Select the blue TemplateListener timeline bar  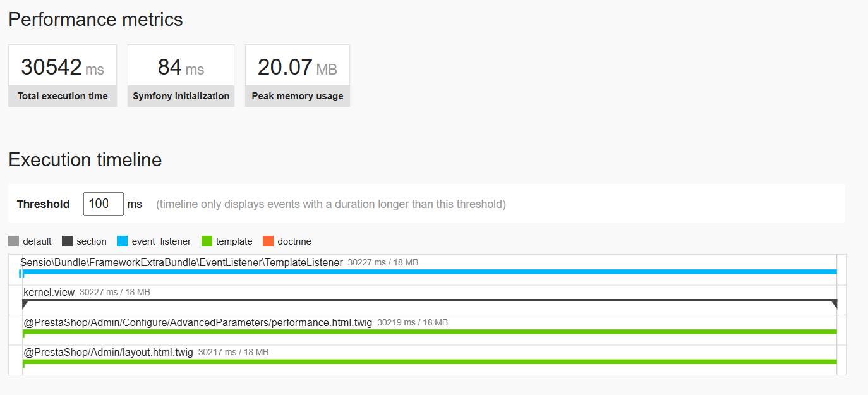[x=430, y=272]
